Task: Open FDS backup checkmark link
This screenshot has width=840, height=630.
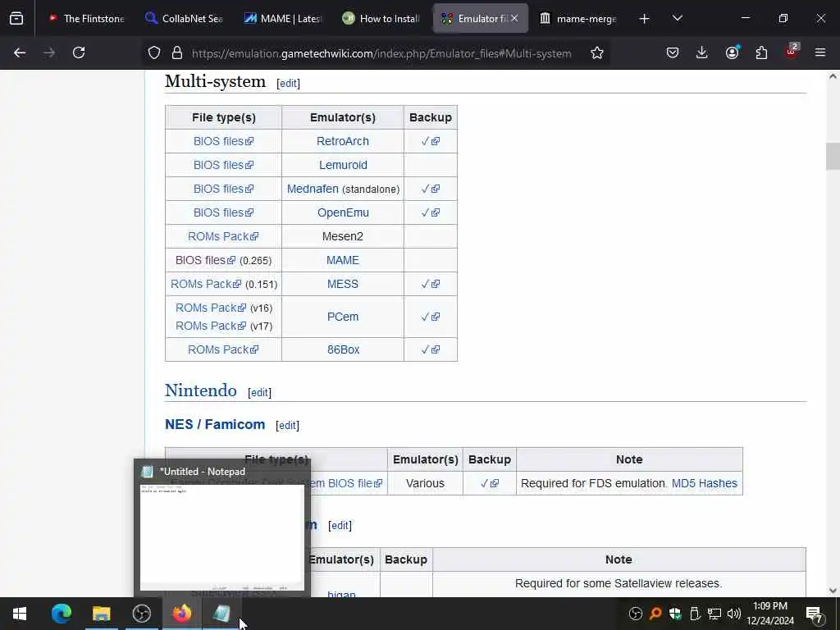Action: pyautogui.click(x=489, y=483)
